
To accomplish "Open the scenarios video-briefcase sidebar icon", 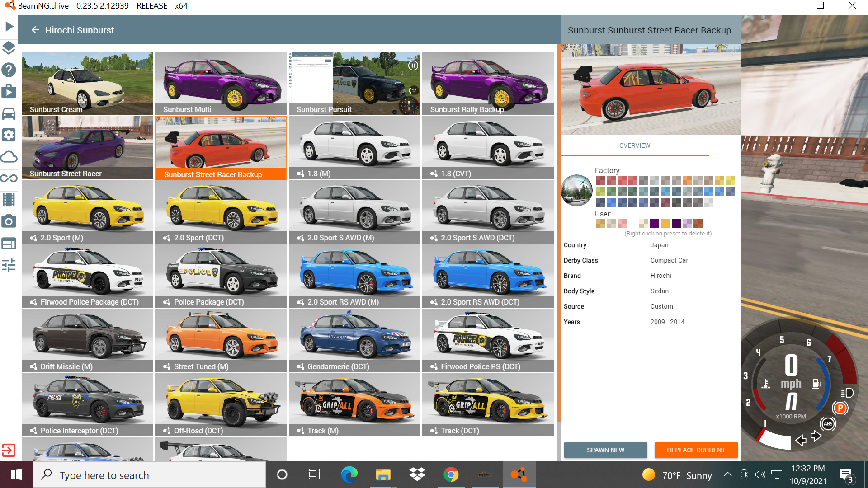I will [x=9, y=91].
